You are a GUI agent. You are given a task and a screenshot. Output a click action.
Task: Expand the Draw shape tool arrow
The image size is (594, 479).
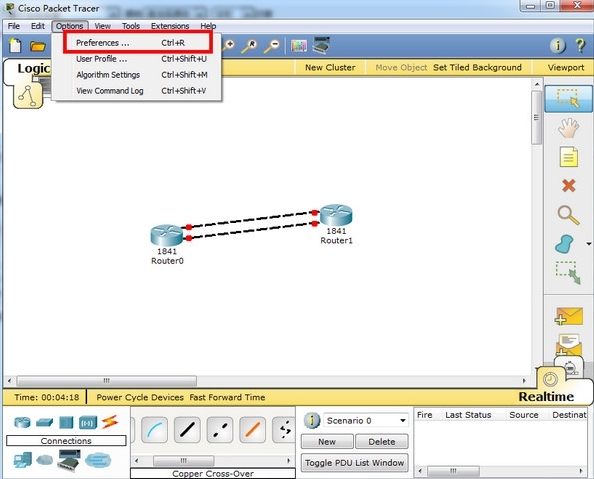pos(589,244)
